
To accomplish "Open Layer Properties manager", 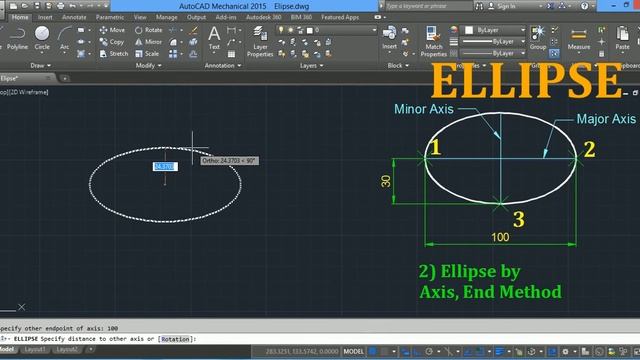I will 260,42.
